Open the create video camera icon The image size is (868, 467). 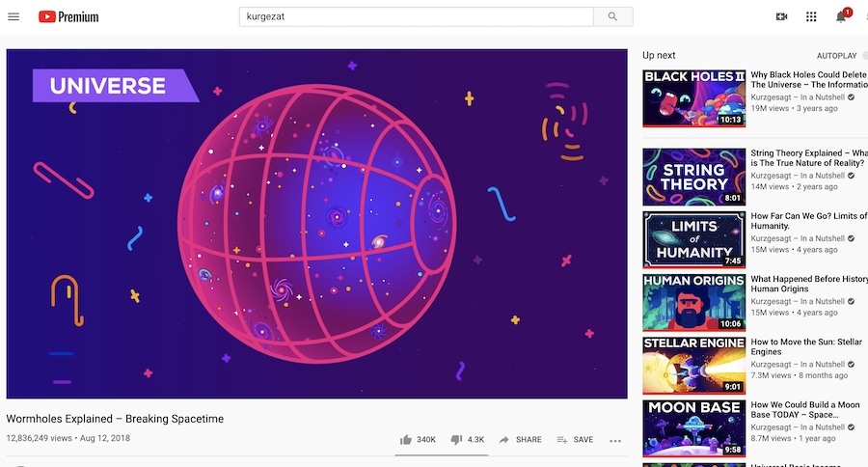click(781, 16)
